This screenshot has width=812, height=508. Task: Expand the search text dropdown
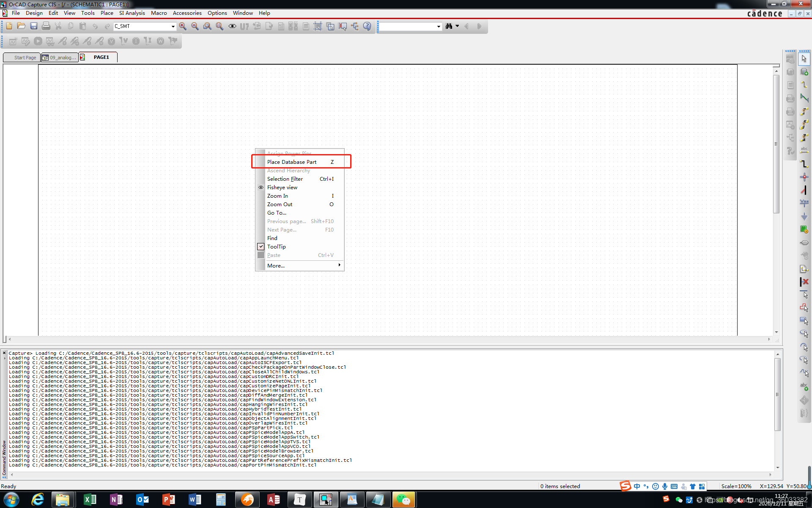438,26
